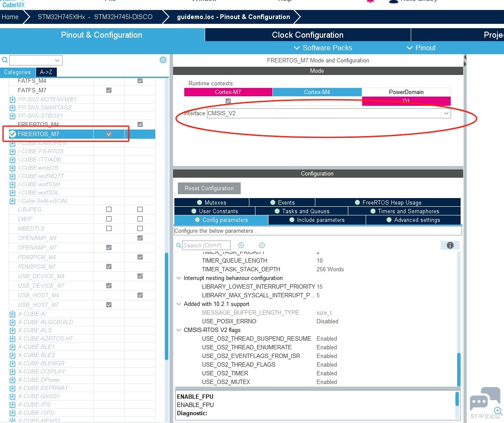Toggle OPENAMP_M7 checkbox
Screen dimensions: 504x423
[109, 247]
